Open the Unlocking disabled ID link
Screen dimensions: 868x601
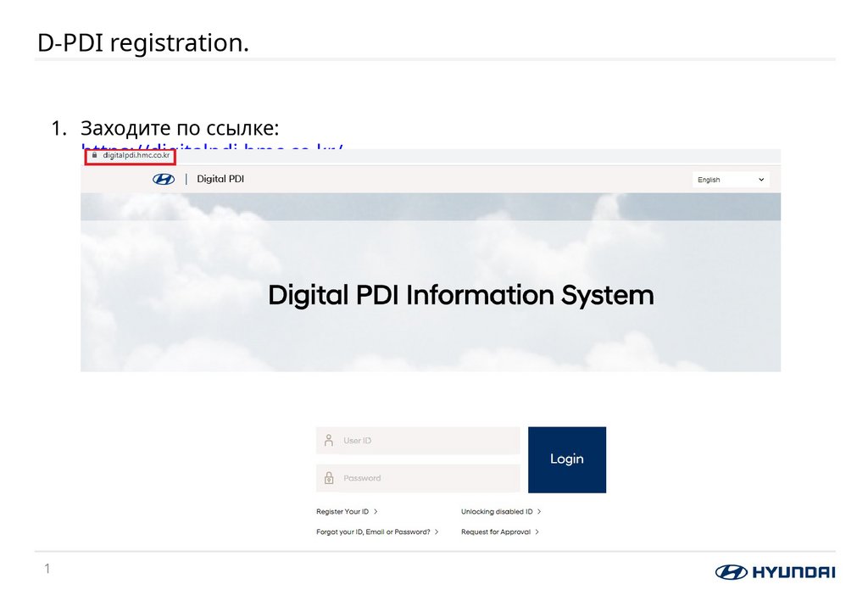click(501, 511)
